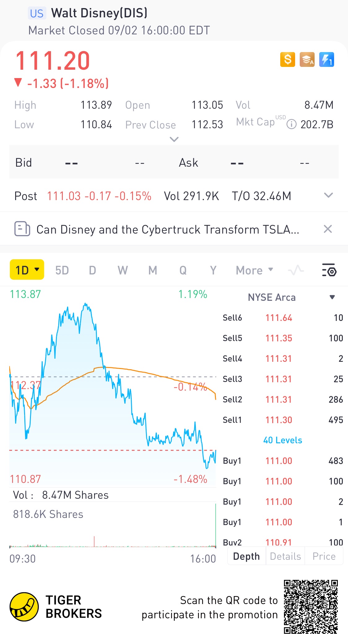This screenshot has width=348, height=644.
Task: Open the NYSE Arca exchange dropdown
Action: [x=332, y=297]
